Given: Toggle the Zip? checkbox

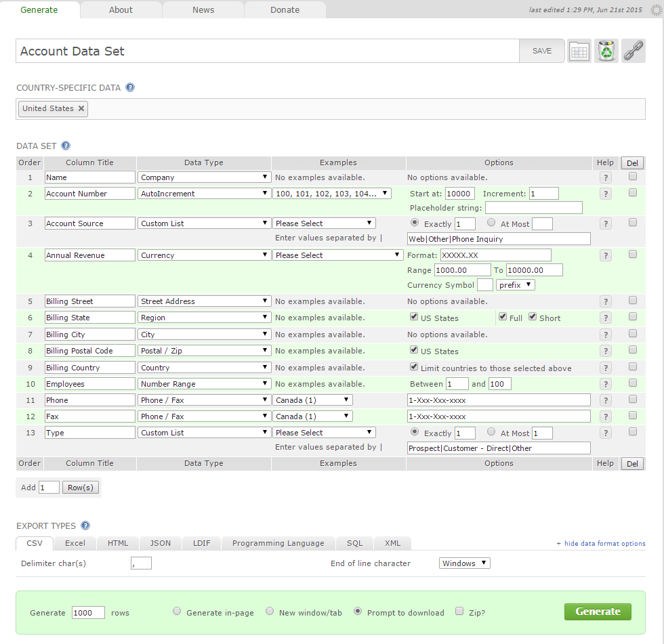Looking at the screenshot, I should 459,611.
